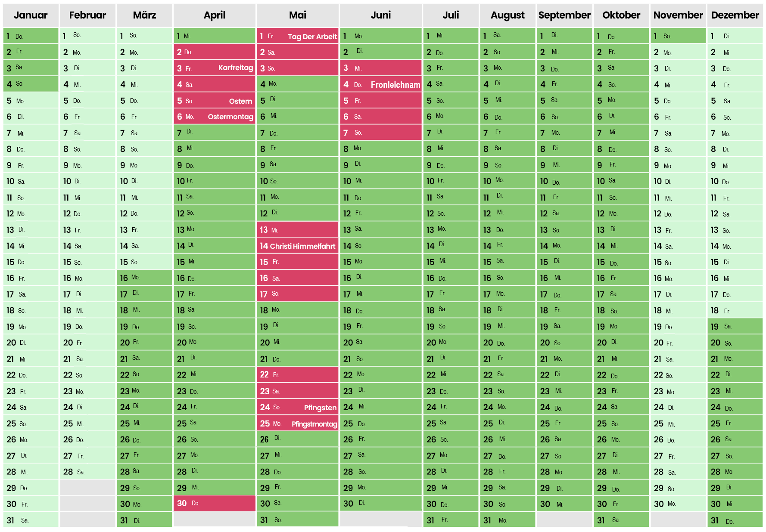Click the Pfingsten holiday on 24 Mai
766x532 pixels.
click(x=298, y=407)
